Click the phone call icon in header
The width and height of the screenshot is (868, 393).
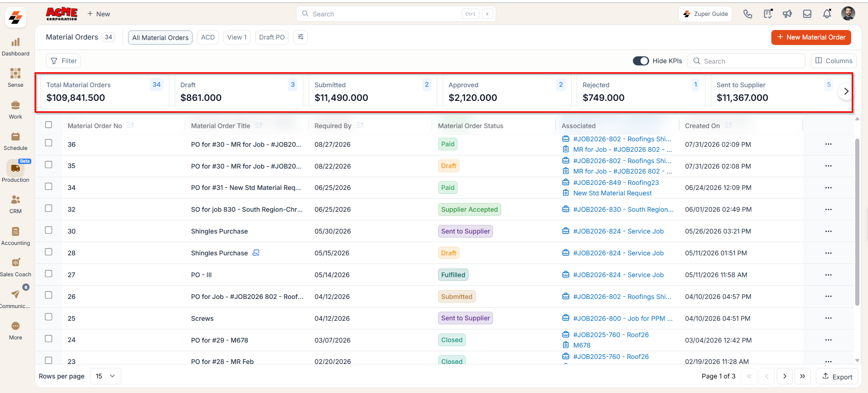[748, 14]
